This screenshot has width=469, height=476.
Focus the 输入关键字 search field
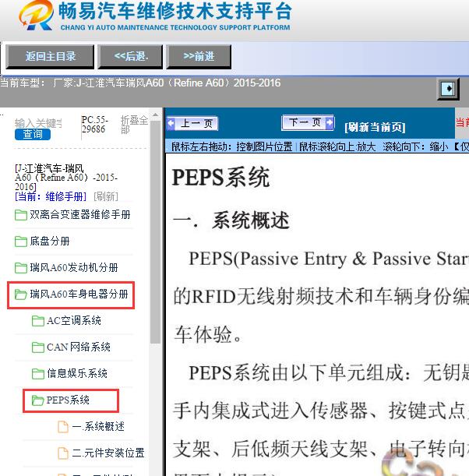(38, 123)
